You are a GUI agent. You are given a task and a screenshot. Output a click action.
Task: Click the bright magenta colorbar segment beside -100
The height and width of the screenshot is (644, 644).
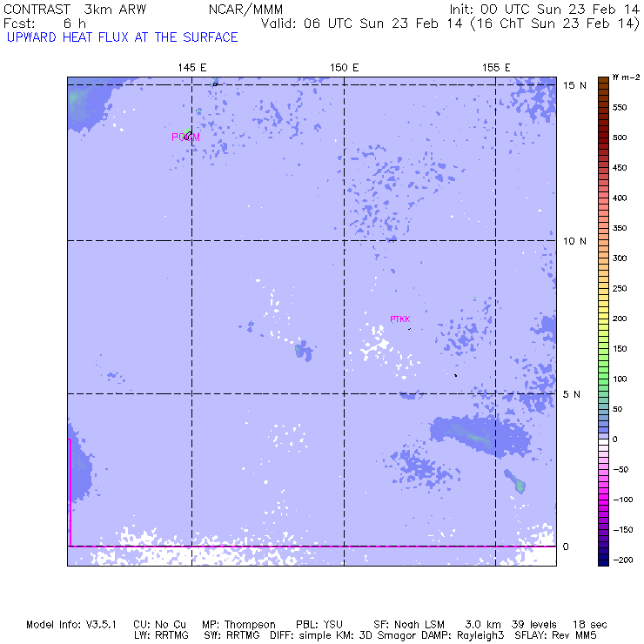[603, 497]
